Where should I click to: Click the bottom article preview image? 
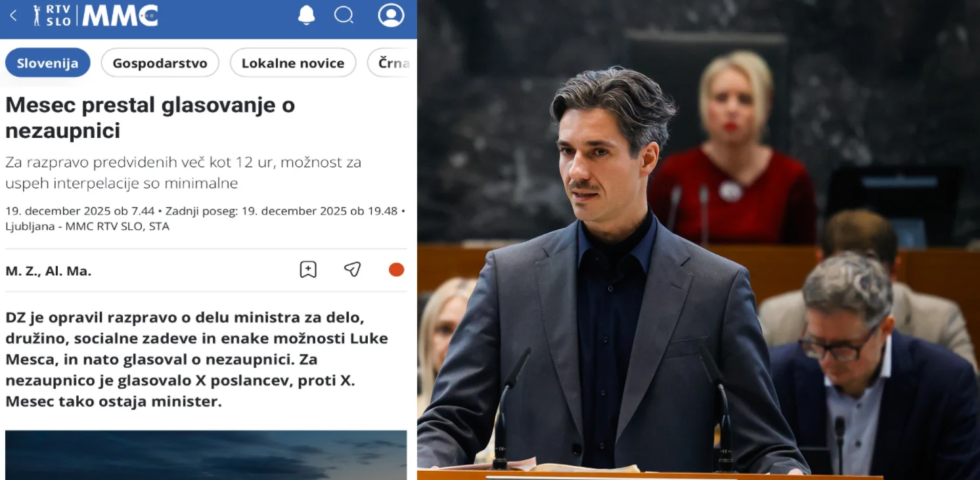point(206,454)
